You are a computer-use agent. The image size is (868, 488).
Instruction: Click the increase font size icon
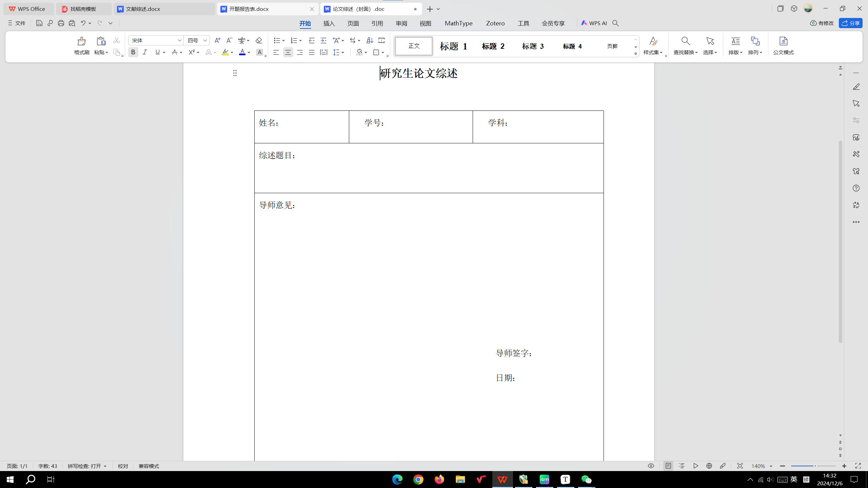[217, 41]
